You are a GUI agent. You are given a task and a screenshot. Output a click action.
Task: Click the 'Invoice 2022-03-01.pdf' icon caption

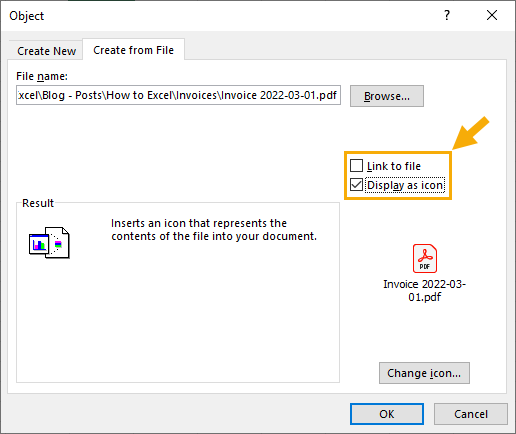tap(424, 290)
